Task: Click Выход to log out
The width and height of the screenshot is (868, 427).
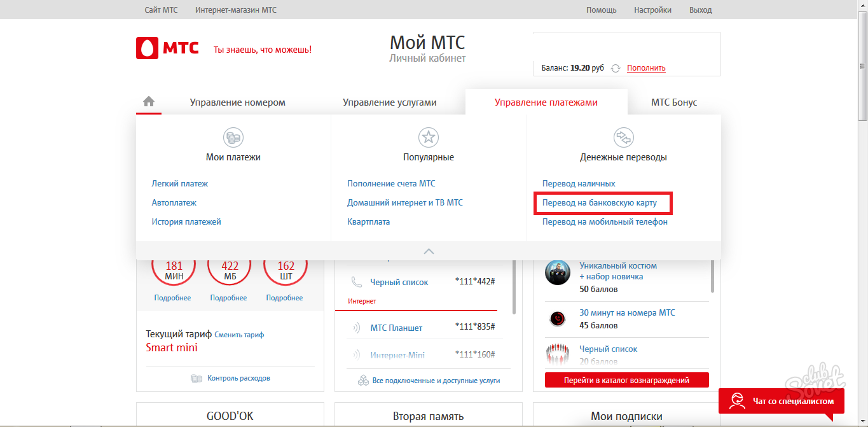Action: click(701, 10)
